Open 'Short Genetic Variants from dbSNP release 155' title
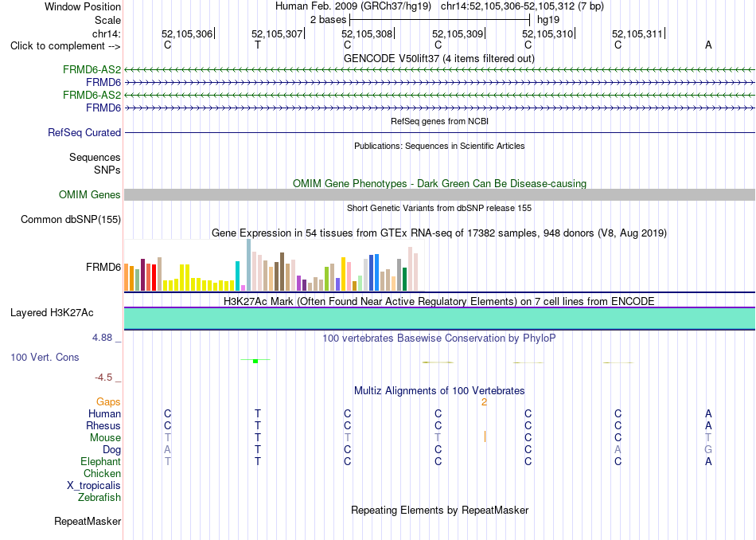The height and width of the screenshot is (540, 756). click(x=439, y=208)
